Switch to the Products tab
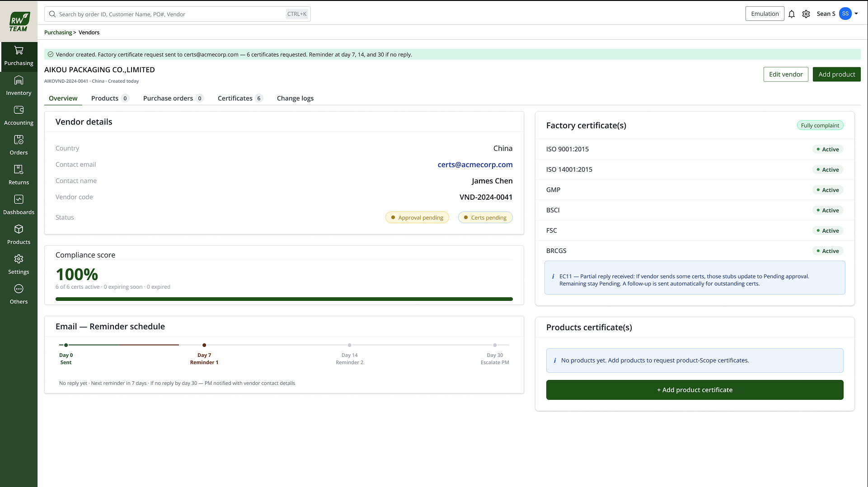This screenshot has height=487, width=868. click(x=110, y=98)
